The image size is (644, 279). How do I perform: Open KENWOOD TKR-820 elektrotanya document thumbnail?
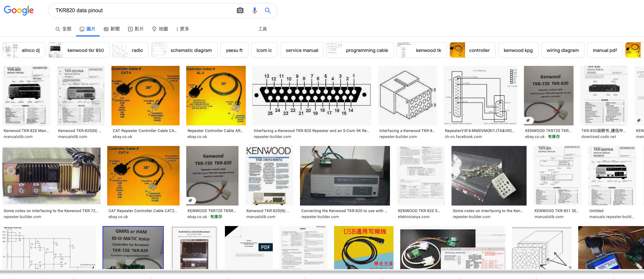tap(421, 176)
